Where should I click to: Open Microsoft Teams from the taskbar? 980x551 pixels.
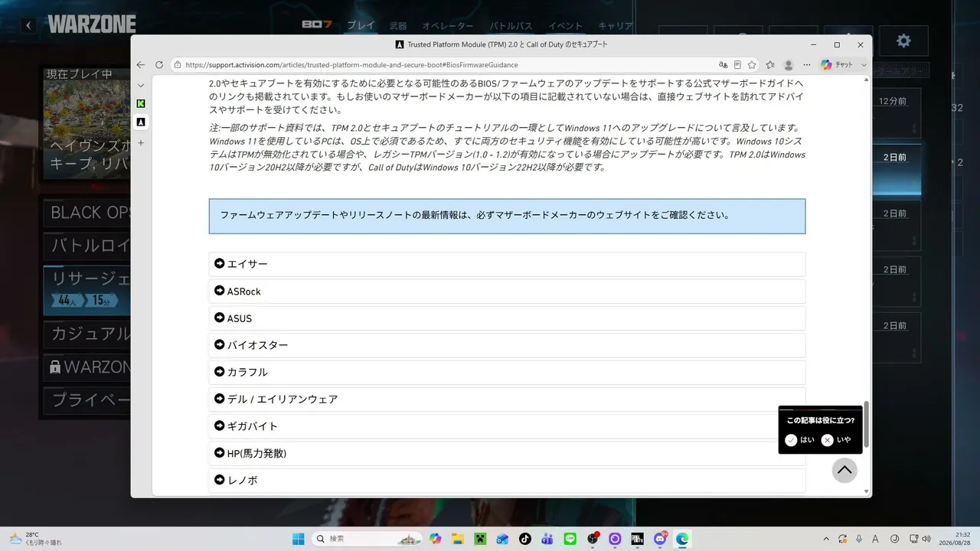tap(547, 539)
